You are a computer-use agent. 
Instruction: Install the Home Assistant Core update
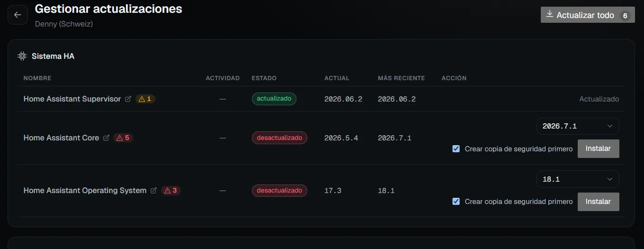pyautogui.click(x=598, y=148)
